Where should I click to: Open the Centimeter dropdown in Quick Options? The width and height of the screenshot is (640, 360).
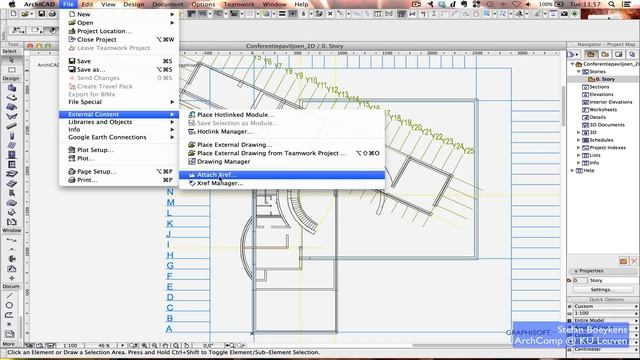pyautogui.click(x=605, y=349)
